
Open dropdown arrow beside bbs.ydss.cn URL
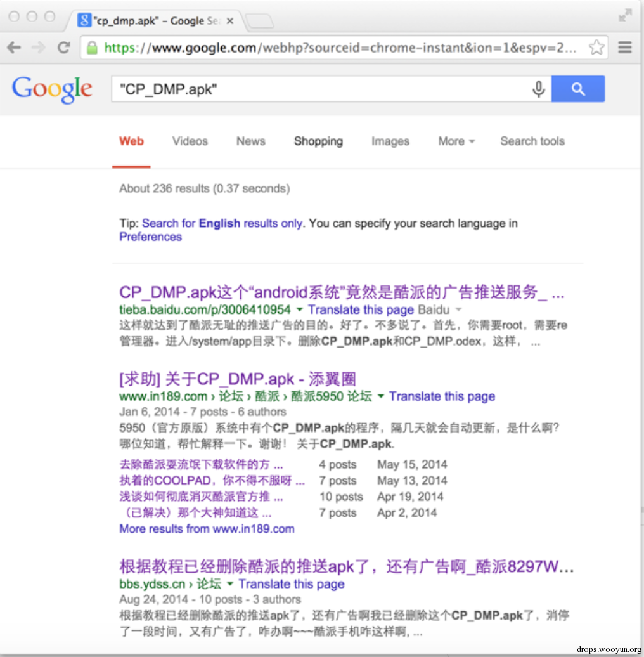click(x=230, y=584)
